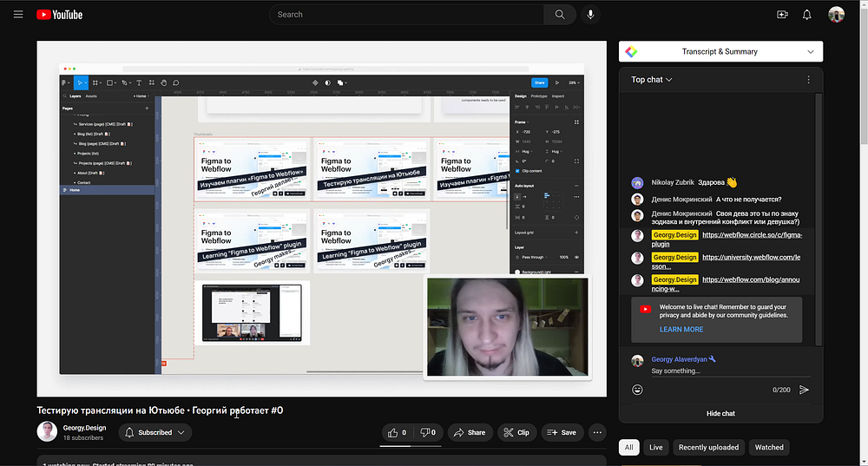This screenshot has width=868, height=466.
Task: Select the Recently uploaded filter chip
Action: (x=708, y=448)
